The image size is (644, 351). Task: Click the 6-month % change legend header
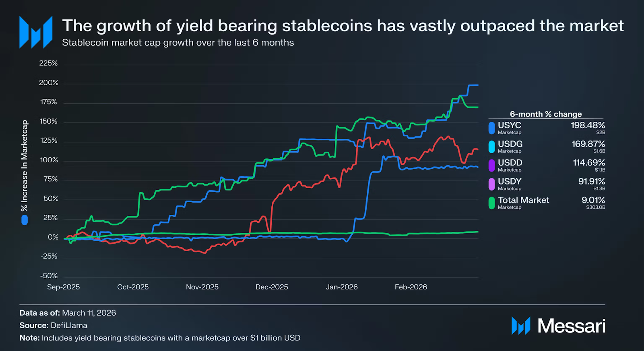coord(545,114)
